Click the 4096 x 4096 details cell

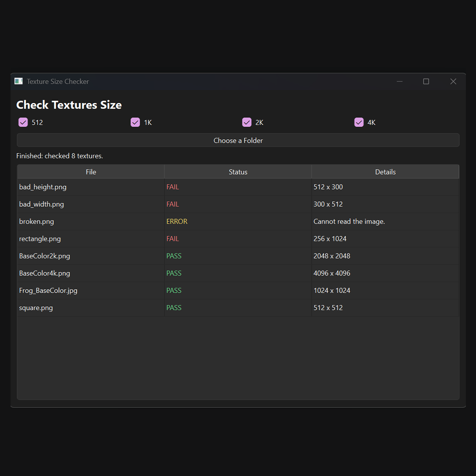[x=385, y=274]
